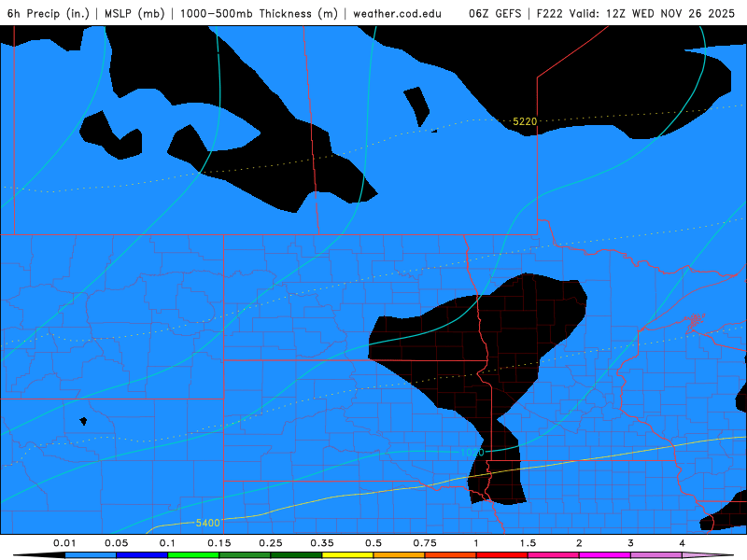Image resolution: width=747 pixels, height=560 pixels.
Task: Click the '0.05' legend value
Action: pyautogui.click(x=116, y=543)
